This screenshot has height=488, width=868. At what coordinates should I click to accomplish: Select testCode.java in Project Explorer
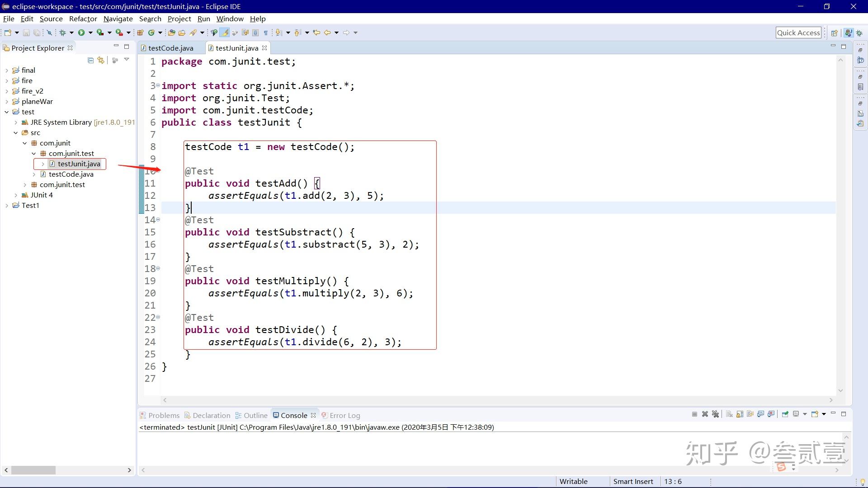pos(71,174)
